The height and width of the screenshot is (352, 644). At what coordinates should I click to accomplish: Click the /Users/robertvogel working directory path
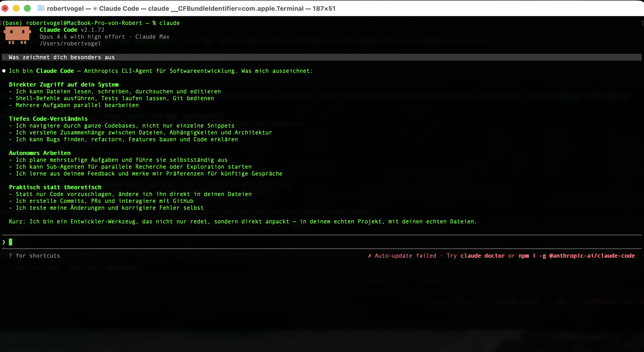click(x=70, y=44)
